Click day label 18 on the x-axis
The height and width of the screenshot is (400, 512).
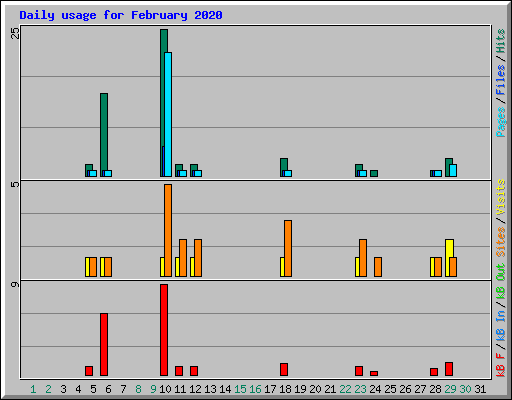pyautogui.click(x=285, y=389)
